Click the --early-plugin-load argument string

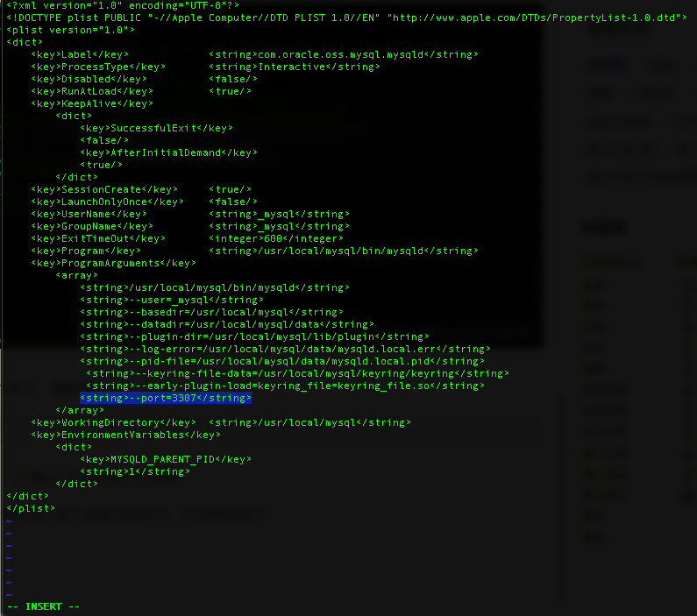pos(285,386)
